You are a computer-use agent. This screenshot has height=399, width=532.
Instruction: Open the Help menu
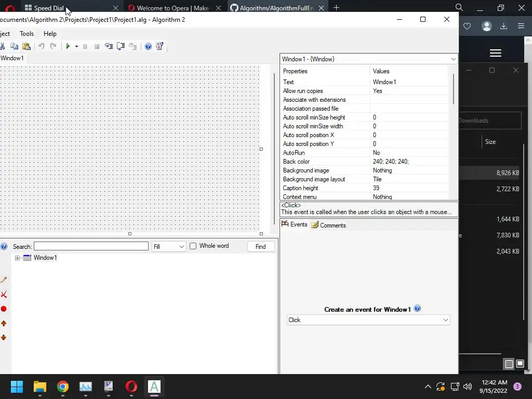click(x=50, y=34)
